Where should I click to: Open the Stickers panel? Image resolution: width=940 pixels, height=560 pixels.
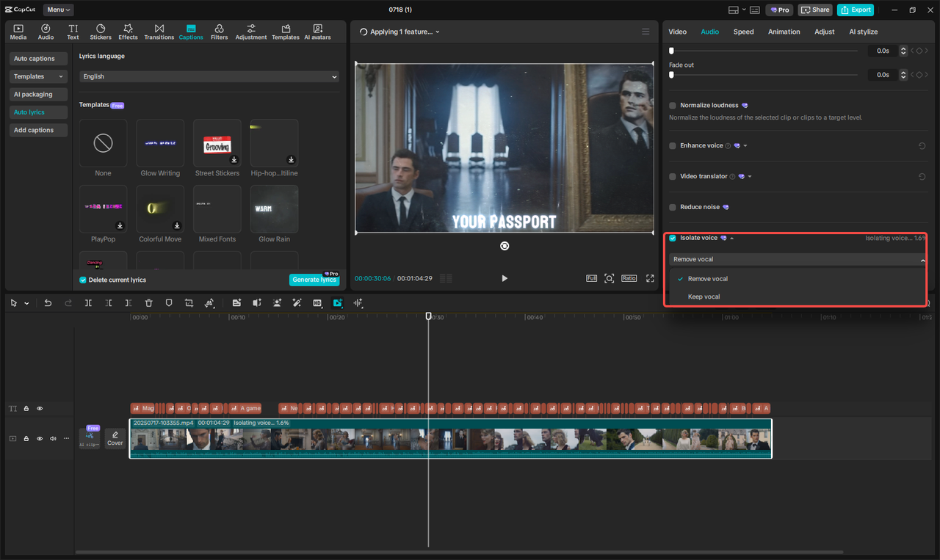101,32
